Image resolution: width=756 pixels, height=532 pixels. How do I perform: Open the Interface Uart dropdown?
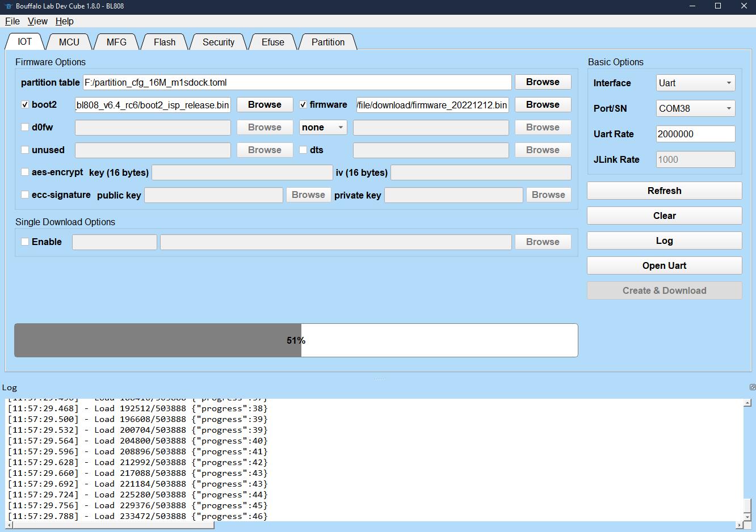[x=695, y=83]
